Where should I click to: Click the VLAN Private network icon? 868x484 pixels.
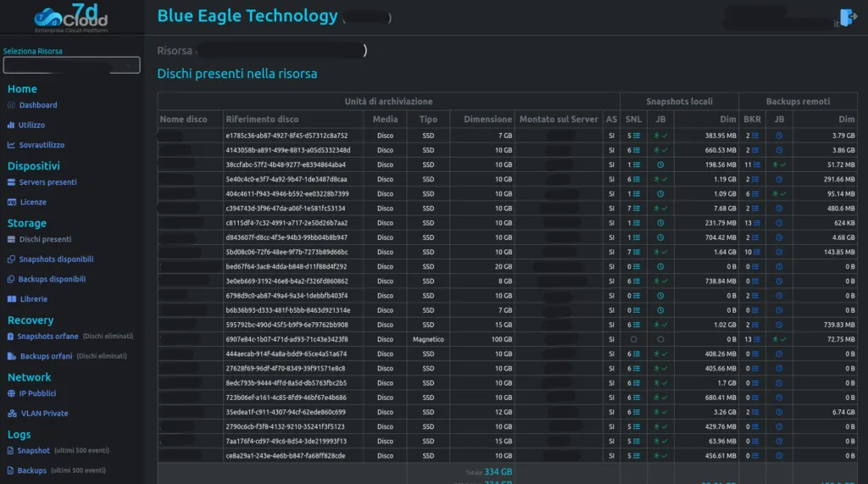12,413
